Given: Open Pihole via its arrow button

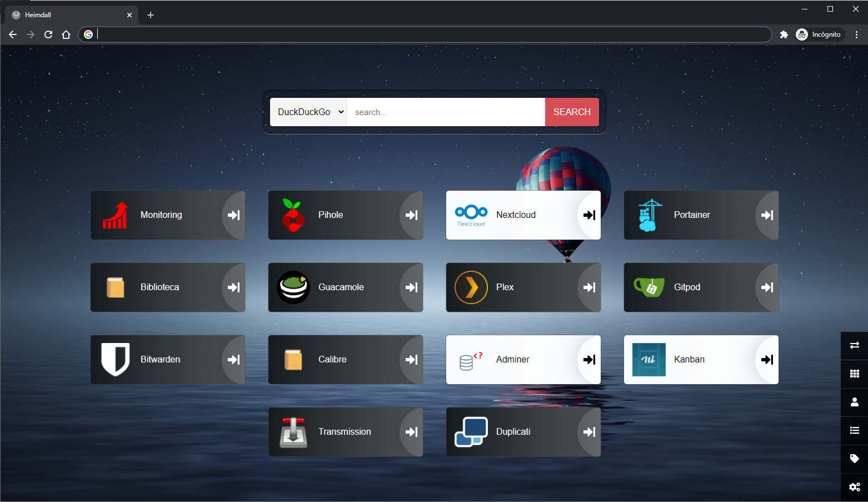Looking at the screenshot, I should click(x=412, y=215).
